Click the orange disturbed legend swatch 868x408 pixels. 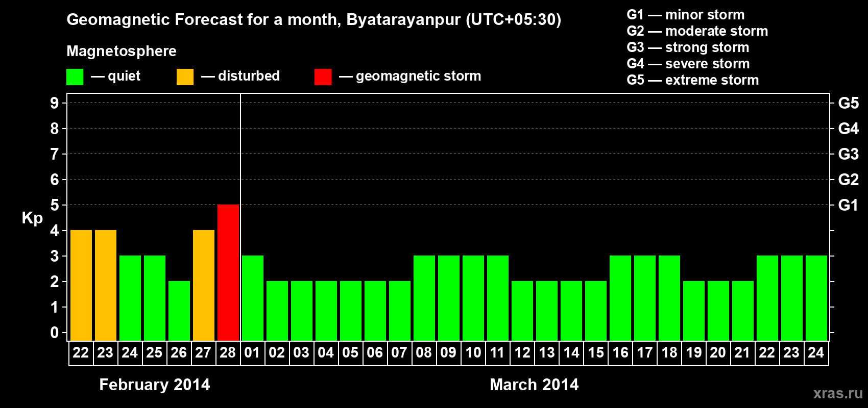point(185,77)
